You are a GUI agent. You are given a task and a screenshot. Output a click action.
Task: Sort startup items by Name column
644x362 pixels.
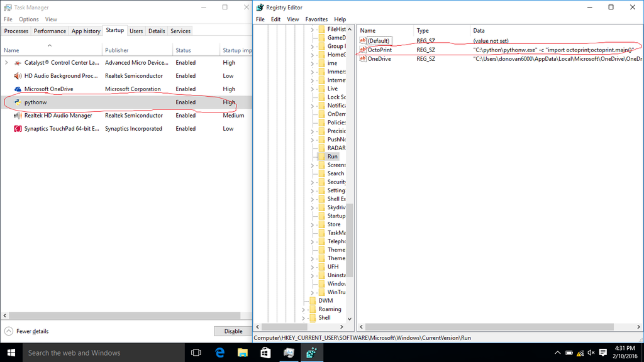[x=52, y=50]
